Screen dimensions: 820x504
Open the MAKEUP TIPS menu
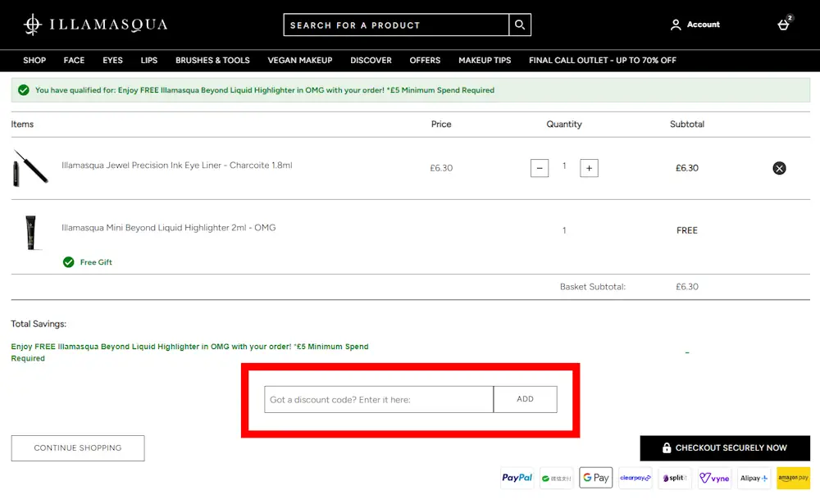pyautogui.click(x=485, y=60)
